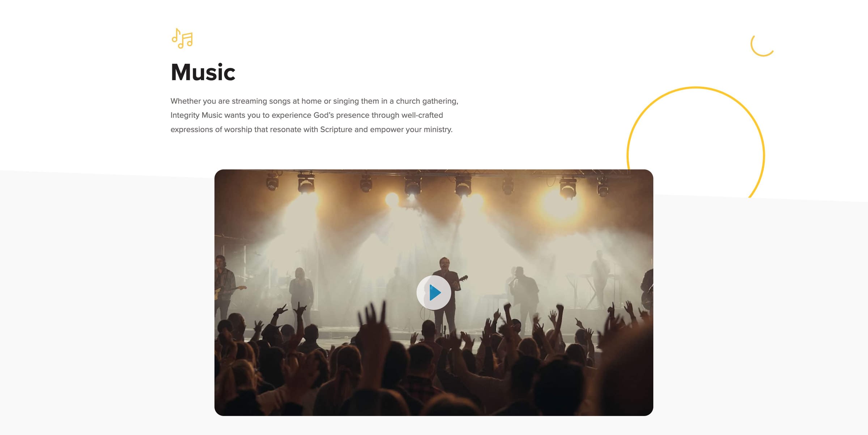Play the concert video
The height and width of the screenshot is (435, 868).
(x=434, y=292)
